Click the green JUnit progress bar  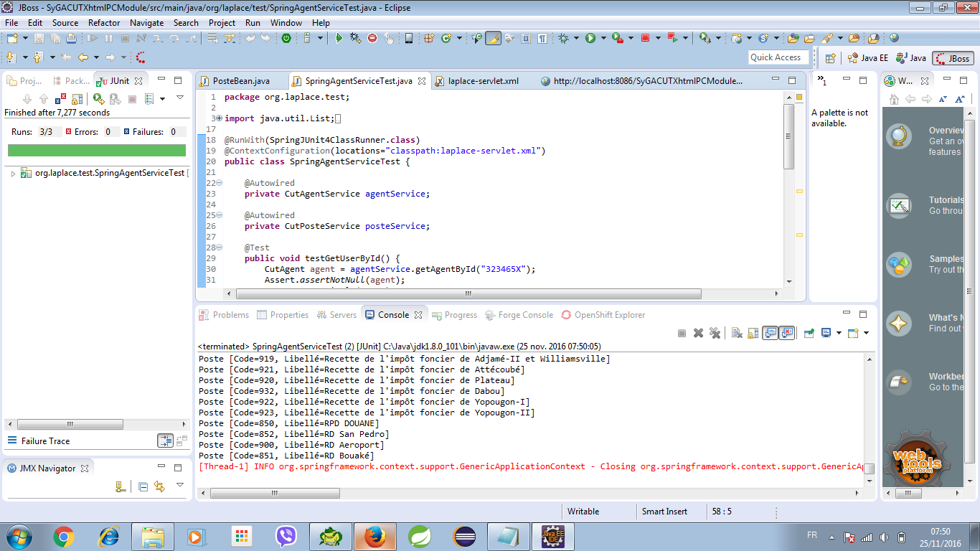point(96,150)
